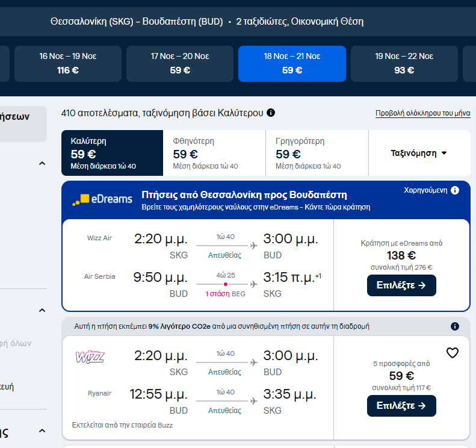Select the Γρηγορότερη sorting tab
The height and width of the screenshot is (448, 476).
click(x=317, y=153)
